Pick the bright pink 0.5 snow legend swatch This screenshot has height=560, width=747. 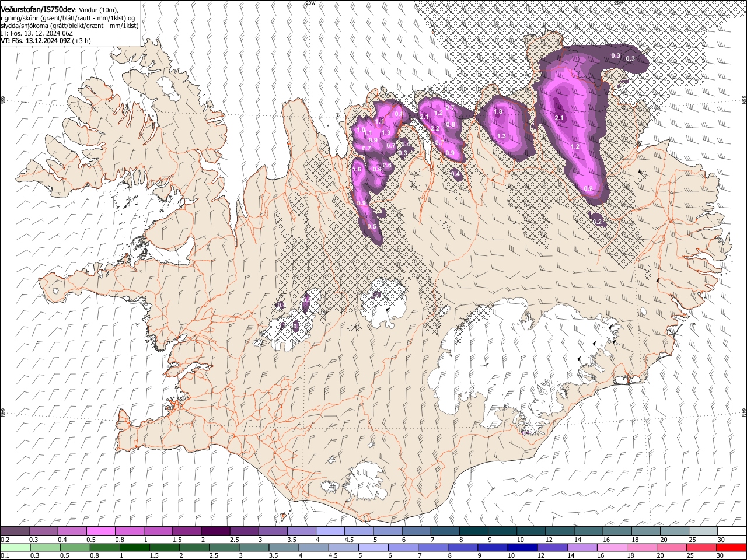pyautogui.click(x=100, y=531)
